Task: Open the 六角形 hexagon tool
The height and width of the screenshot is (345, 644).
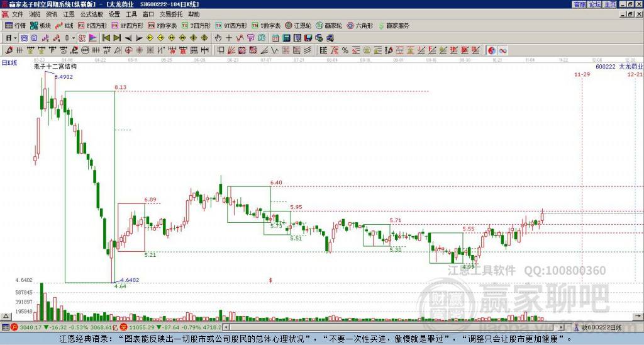Action: coord(360,26)
